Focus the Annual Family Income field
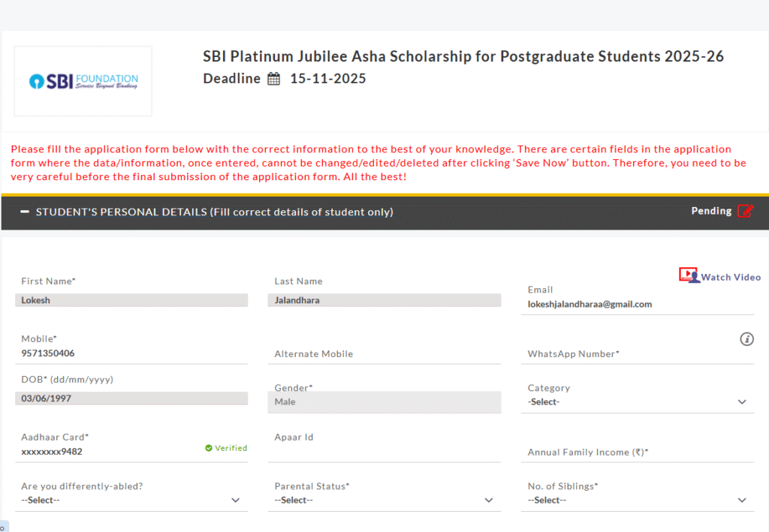This screenshot has width=769, height=532. (x=637, y=452)
